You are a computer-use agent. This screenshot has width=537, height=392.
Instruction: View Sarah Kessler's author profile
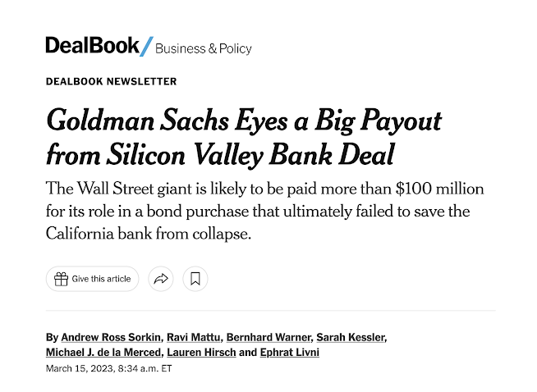point(349,337)
